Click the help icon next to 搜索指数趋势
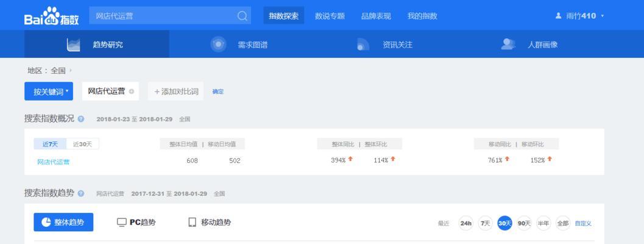The image size is (644, 244). click(x=81, y=193)
